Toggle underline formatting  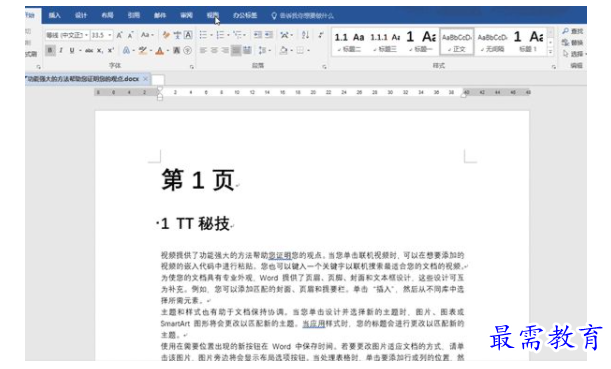point(72,50)
